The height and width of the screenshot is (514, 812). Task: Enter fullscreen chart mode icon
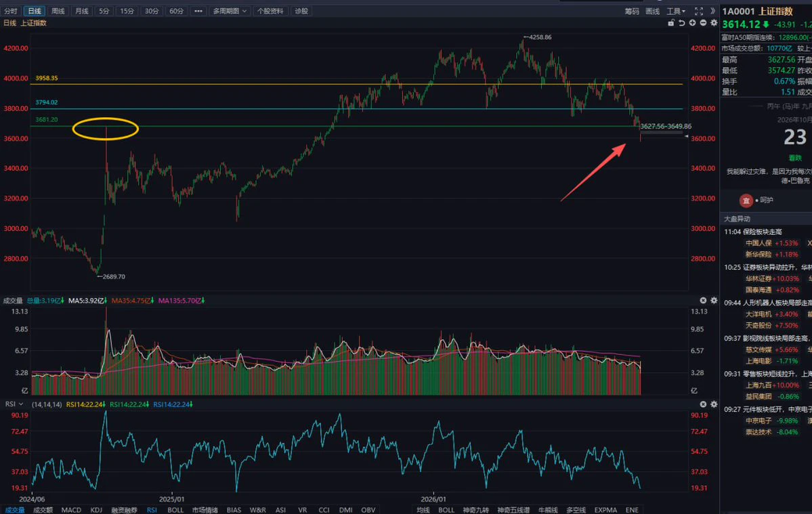click(699, 11)
